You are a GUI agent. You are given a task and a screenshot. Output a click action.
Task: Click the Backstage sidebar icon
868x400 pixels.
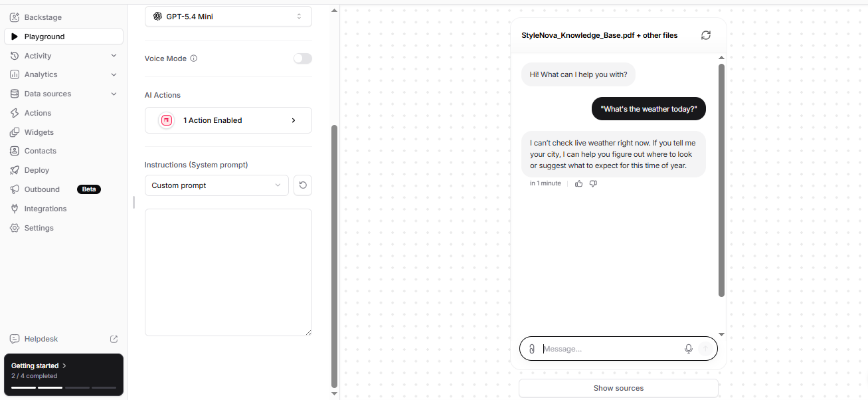coord(15,17)
